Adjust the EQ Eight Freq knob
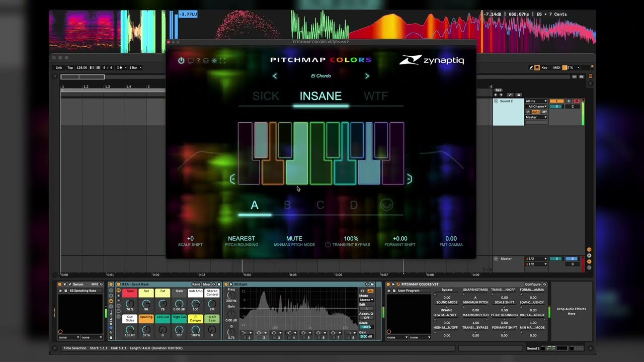644x362 pixels. coord(231,295)
